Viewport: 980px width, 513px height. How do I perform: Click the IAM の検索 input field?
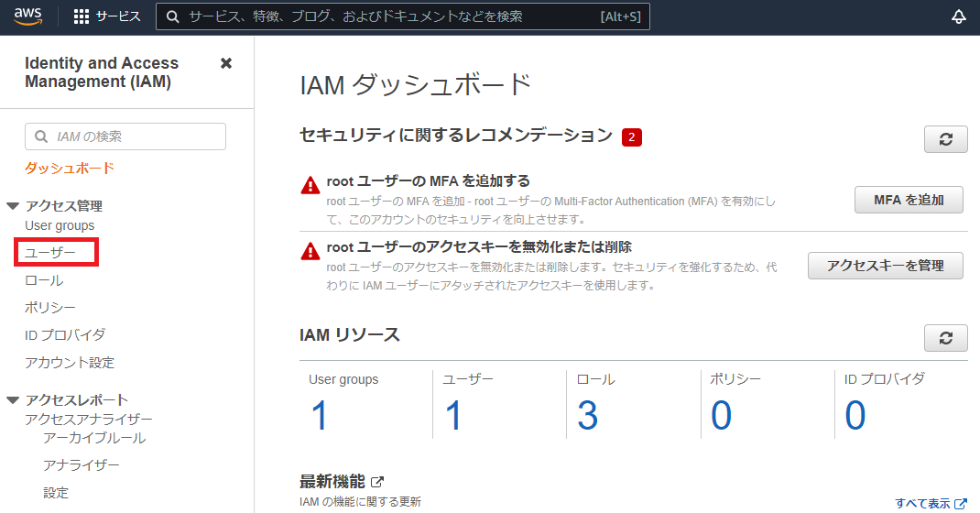click(125, 136)
